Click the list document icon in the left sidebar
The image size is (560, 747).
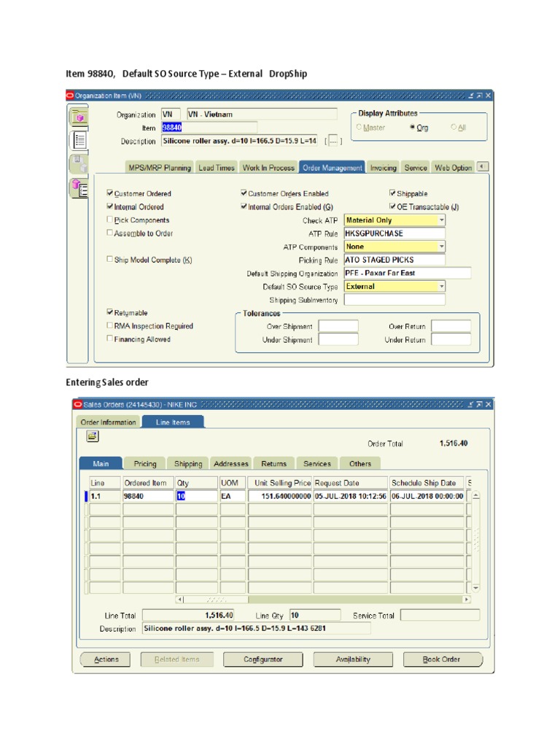(79, 140)
